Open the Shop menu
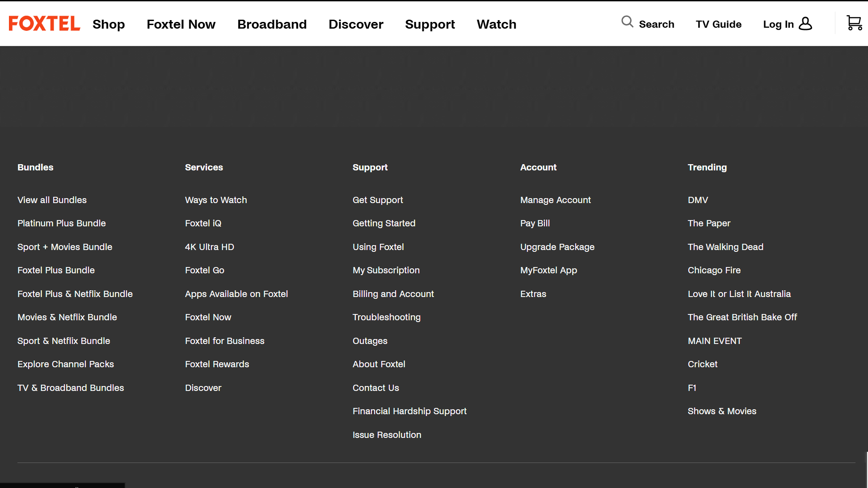Viewport: 868px width, 488px height. 109,24
